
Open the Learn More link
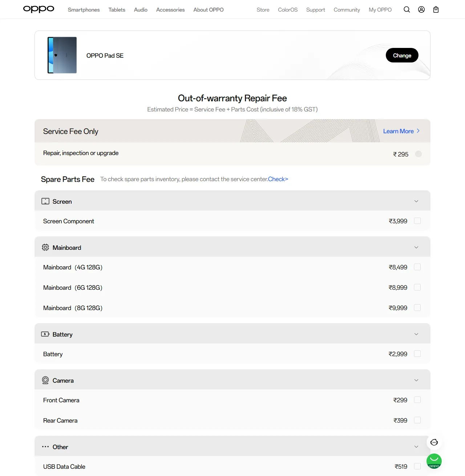[x=399, y=131]
